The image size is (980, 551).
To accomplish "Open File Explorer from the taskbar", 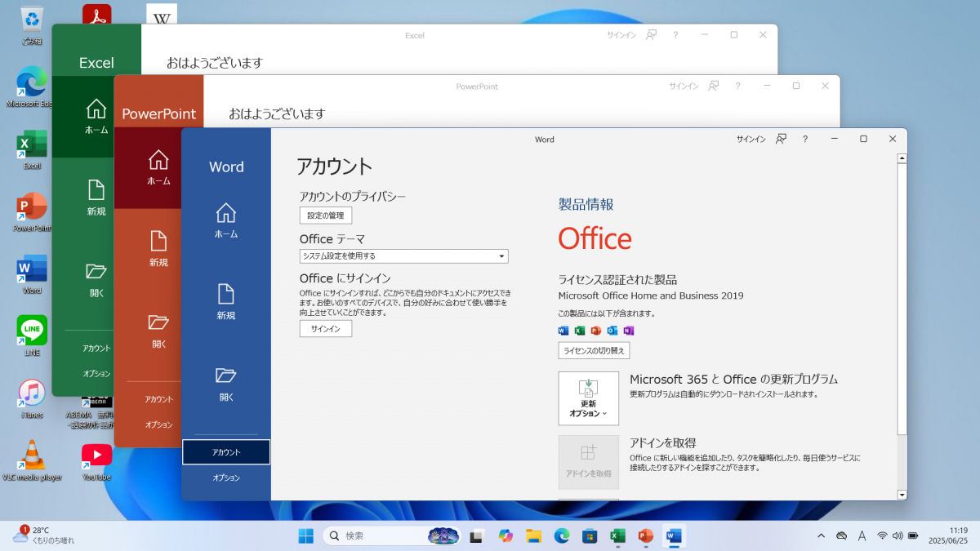I will (x=533, y=535).
